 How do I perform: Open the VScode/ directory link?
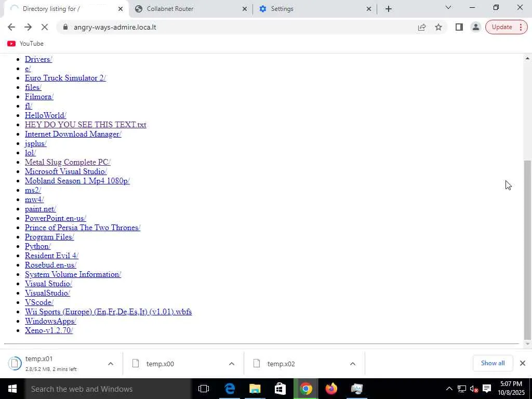click(x=39, y=302)
